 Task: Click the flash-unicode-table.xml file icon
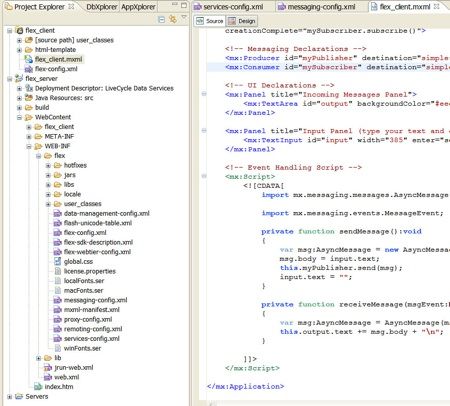(58, 223)
